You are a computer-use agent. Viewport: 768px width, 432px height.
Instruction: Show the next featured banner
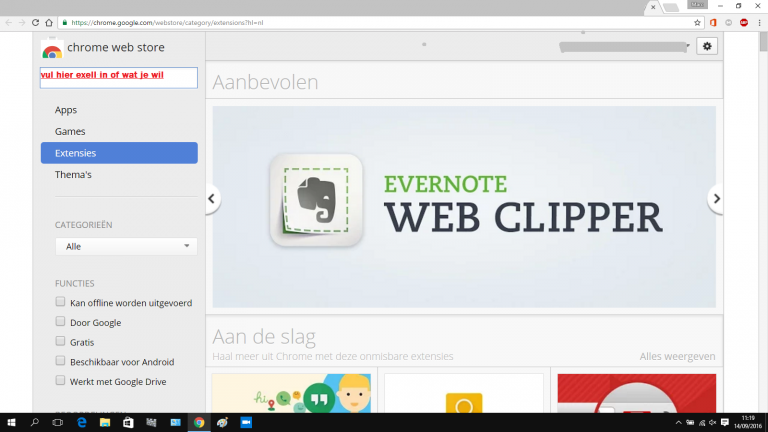pos(716,199)
